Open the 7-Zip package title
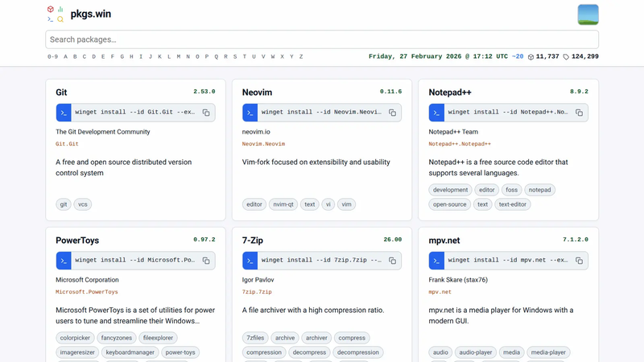This screenshot has height=362, width=644. [x=253, y=241]
